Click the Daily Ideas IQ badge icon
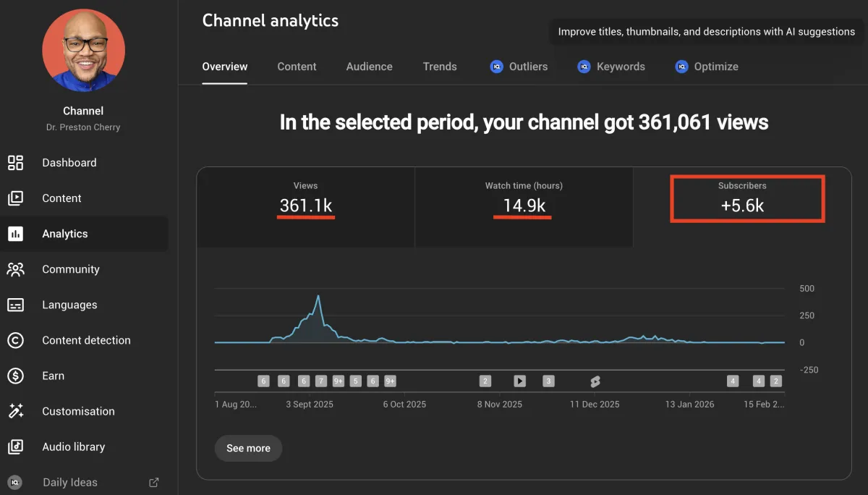 tap(15, 482)
